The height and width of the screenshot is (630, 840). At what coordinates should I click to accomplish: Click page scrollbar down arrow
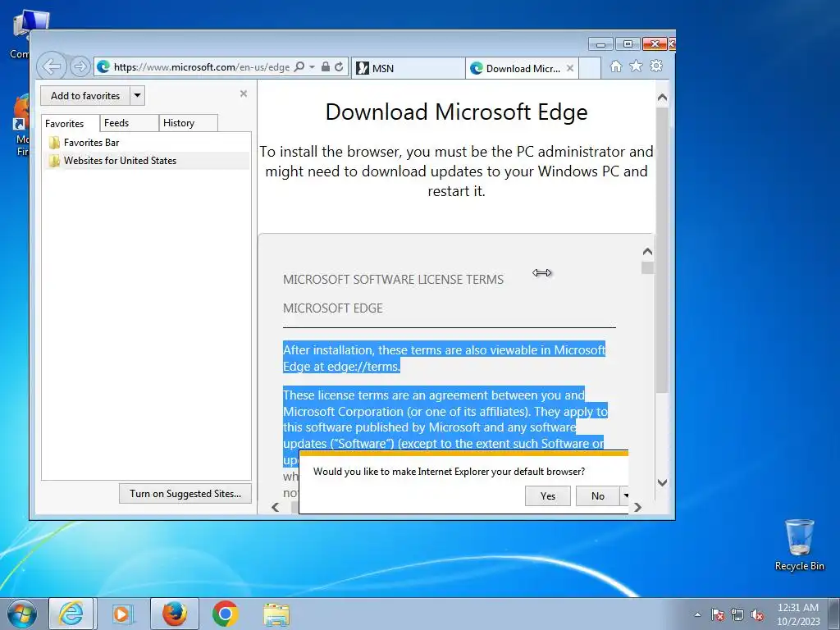coord(662,482)
